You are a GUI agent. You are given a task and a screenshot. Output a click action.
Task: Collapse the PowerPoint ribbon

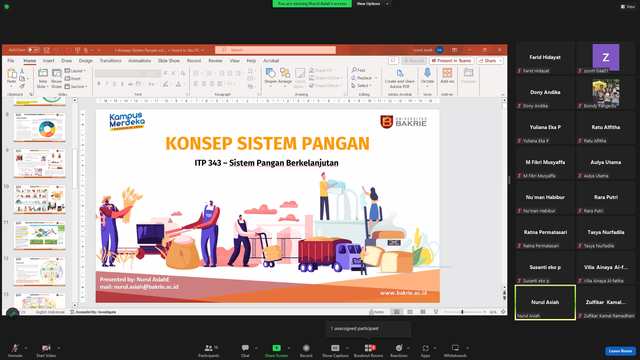(502, 95)
